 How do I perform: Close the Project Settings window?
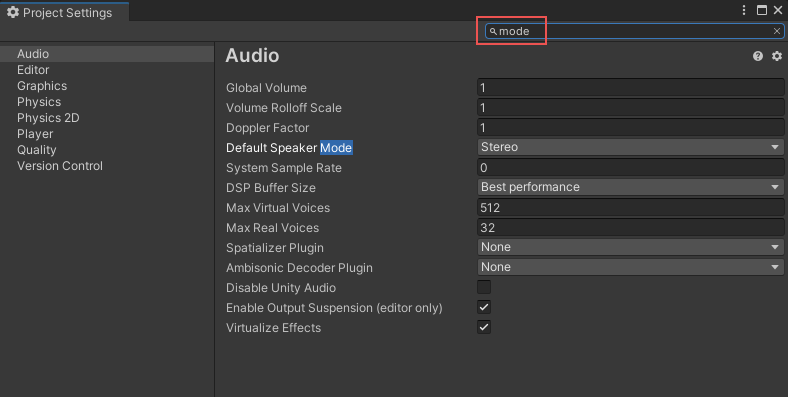778,10
